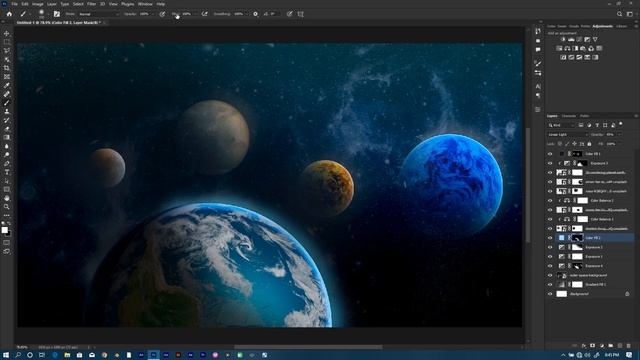640x360 pixels.
Task: Hide the Color Balance 2 layer
Action: 550,201
